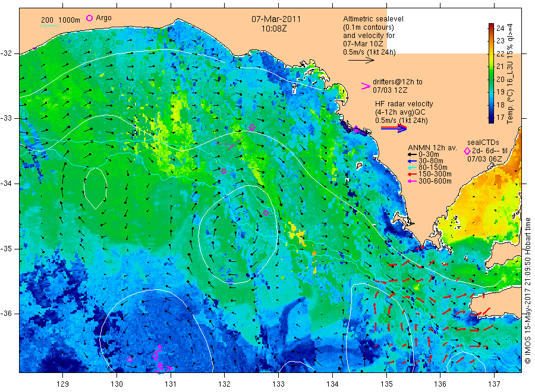Click the cyan line under 200 1000m legend

pyautogui.click(x=49, y=26)
